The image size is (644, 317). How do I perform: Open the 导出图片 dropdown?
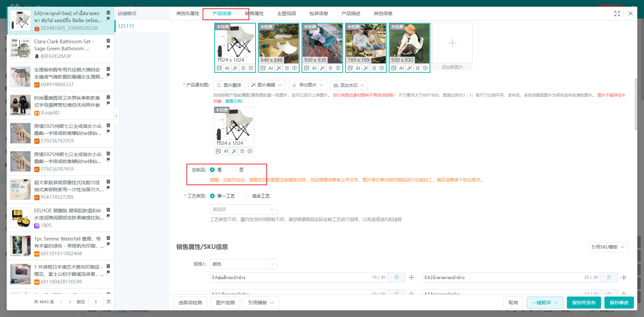308,85
